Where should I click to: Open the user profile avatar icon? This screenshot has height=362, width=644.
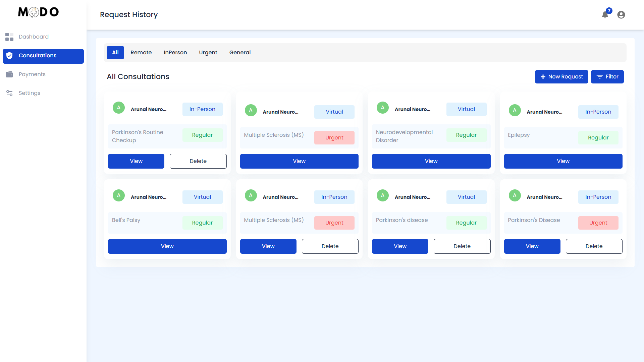point(621,15)
